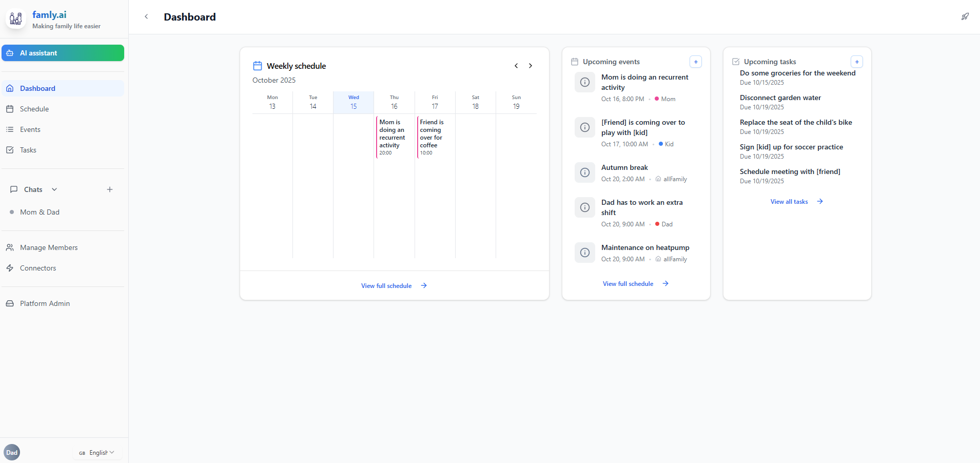Open the Dashboard item in the sidebar
The height and width of the screenshot is (463, 980).
[37, 88]
